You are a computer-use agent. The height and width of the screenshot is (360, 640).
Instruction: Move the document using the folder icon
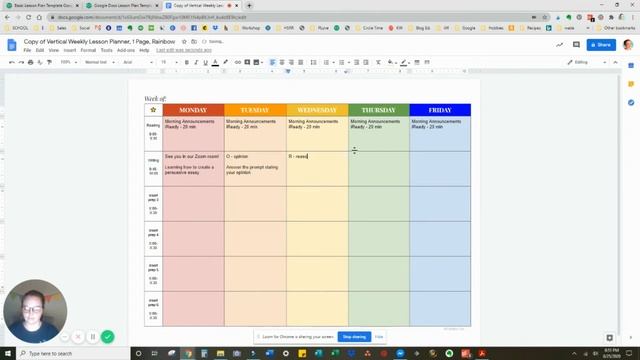pos(194,42)
